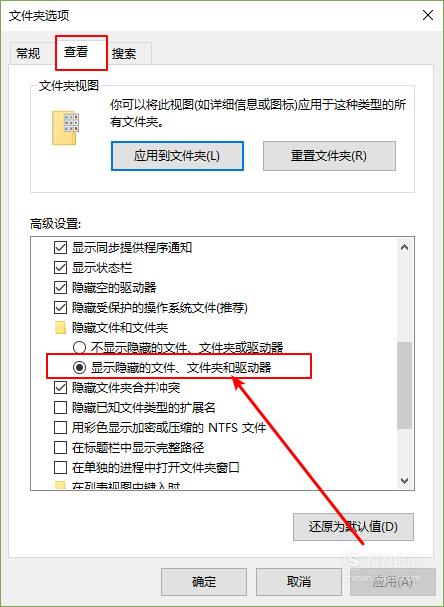Viewport: 444px width, 607px height.
Task: Enable 在标题栏中显示完整路径 checkbox
Action: (x=60, y=448)
